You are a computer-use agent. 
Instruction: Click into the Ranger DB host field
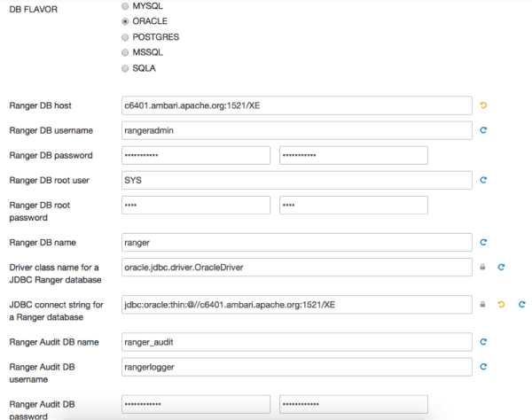pos(296,105)
